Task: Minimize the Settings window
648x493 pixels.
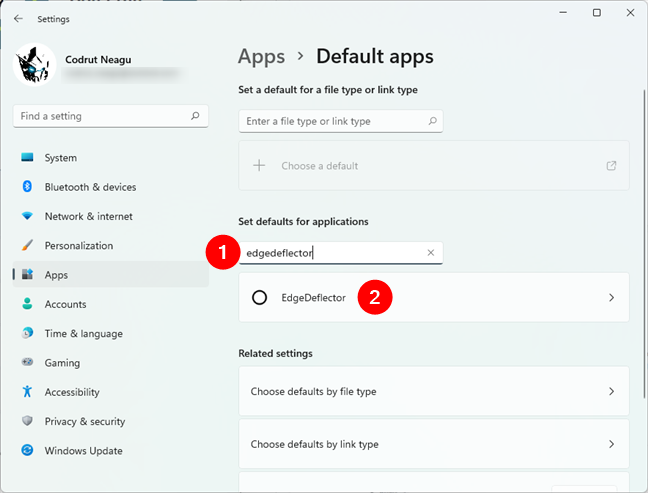Action: [x=563, y=13]
